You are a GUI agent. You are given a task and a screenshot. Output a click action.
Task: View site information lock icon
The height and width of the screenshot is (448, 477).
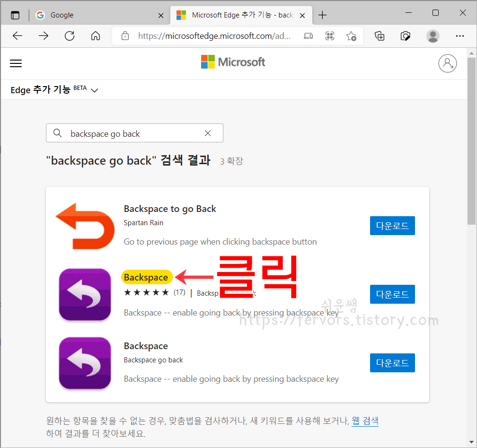coord(125,36)
